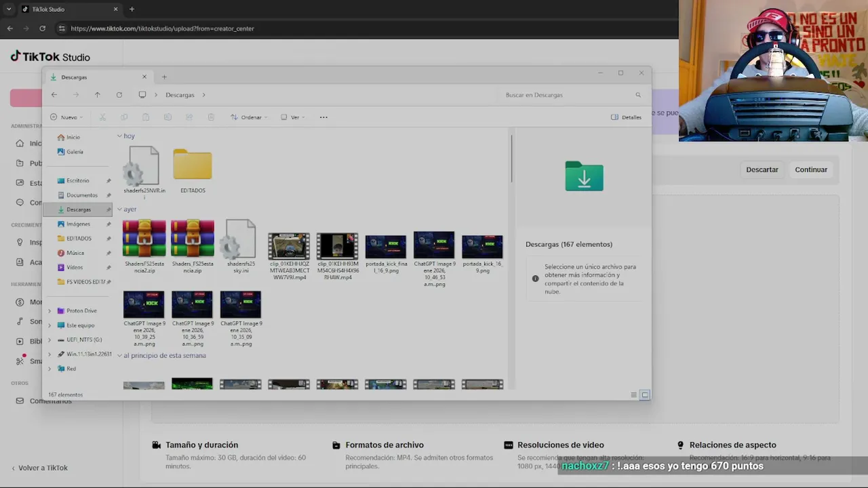Toggle the Detalles pane button
Viewport: 868px width, 488px height.
point(626,117)
